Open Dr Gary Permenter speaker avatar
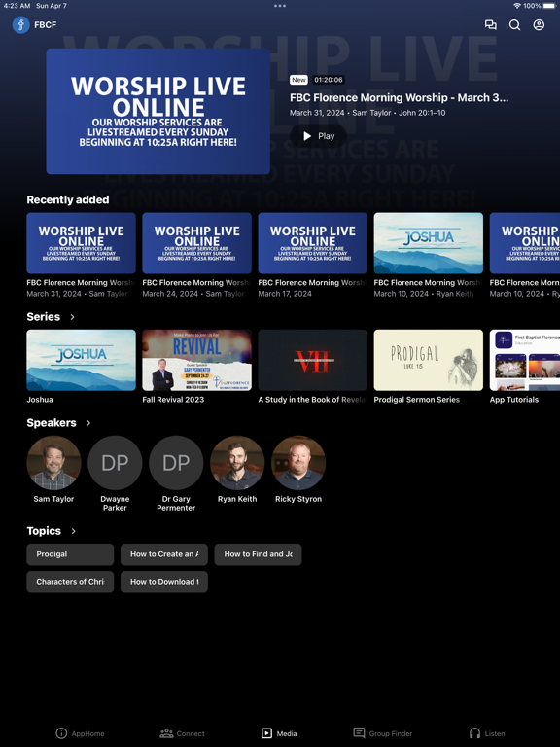 tap(176, 463)
